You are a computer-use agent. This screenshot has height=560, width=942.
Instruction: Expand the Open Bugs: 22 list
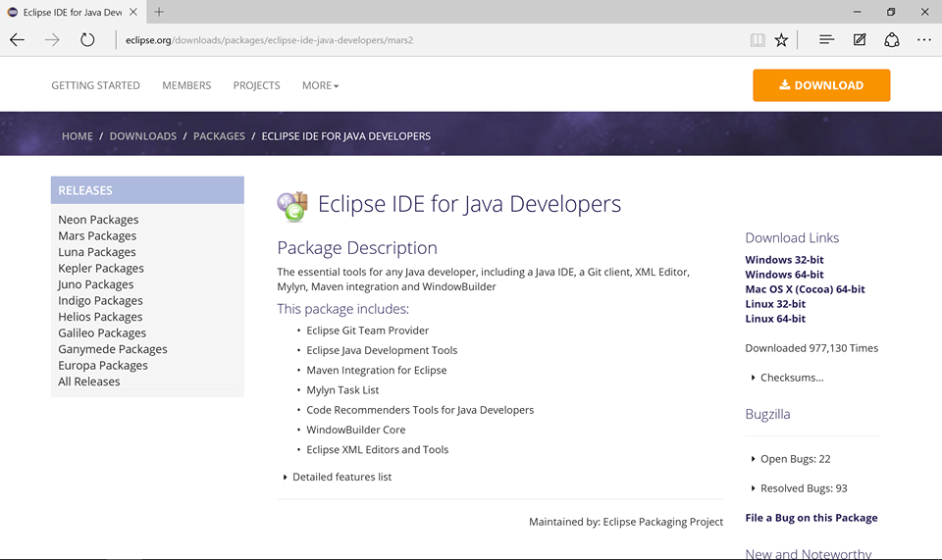[791, 459]
